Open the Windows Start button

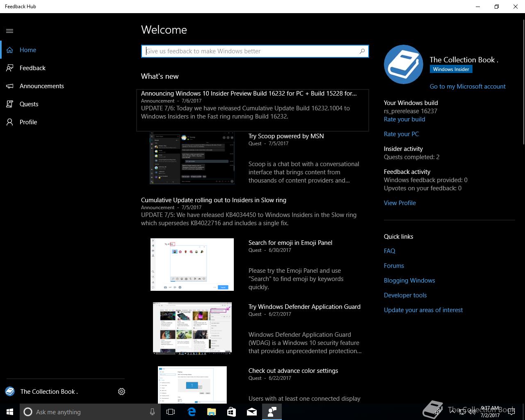pyautogui.click(x=10, y=412)
